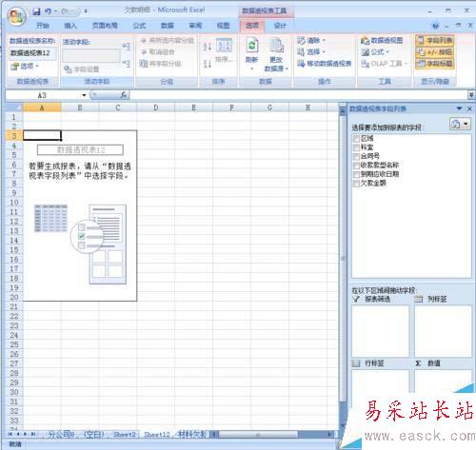Viewport: 476px width, 450px height.
Task: Sort descending Z to A icon
Action: pyautogui.click(x=208, y=64)
